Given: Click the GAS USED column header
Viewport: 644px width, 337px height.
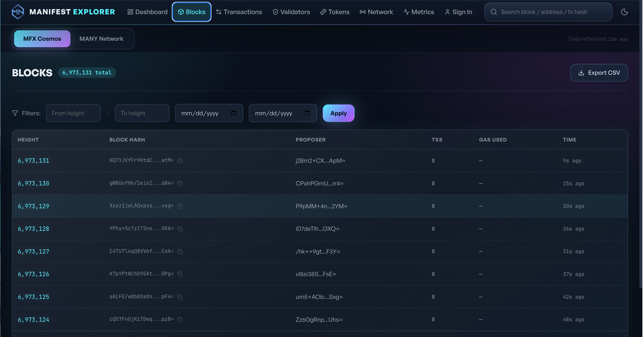Looking at the screenshot, I should coord(493,140).
